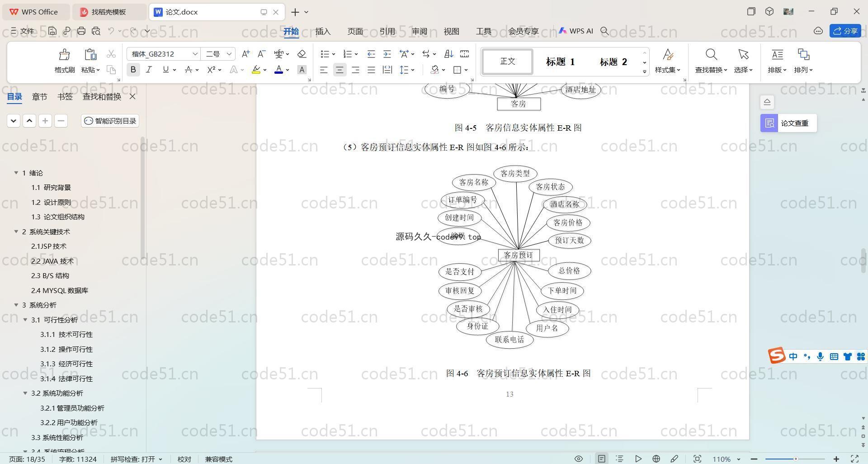Click the Clear formatting eraser icon

point(302,54)
